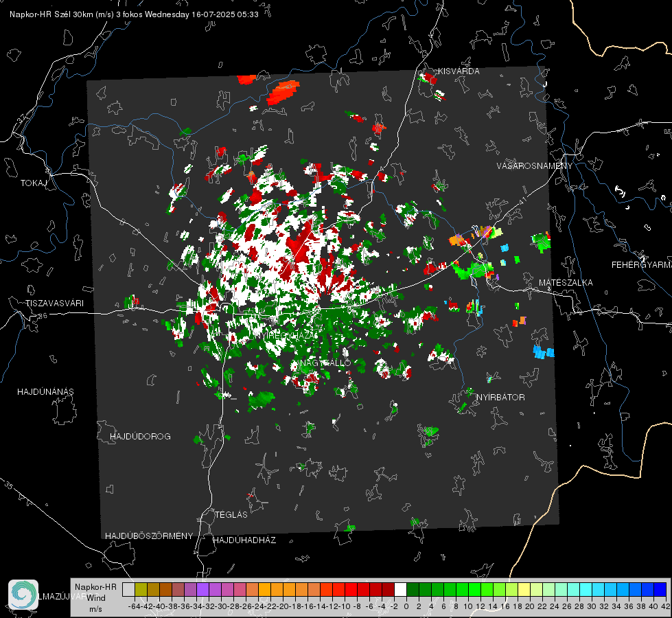Click the 20 value on the scale

(x=530, y=606)
